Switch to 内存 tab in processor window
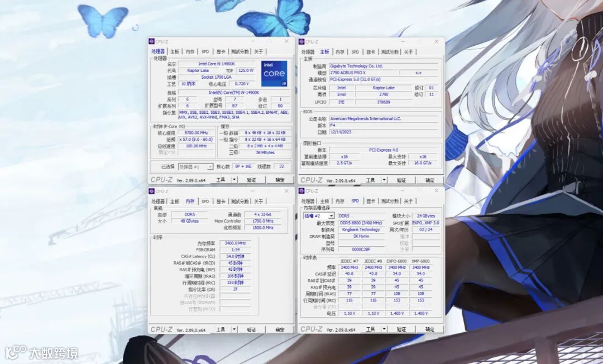Image resolution: width=603 pixels, height=364 pixels. click(x=190, y=51)
